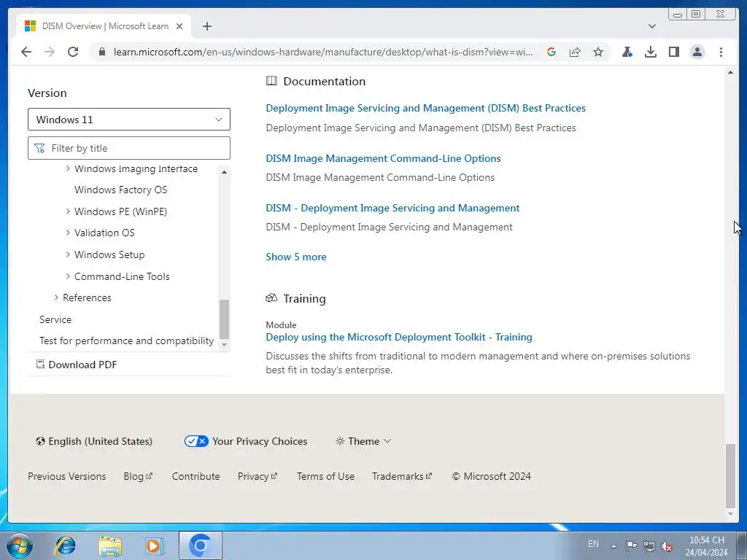Open Action Center flag icon
The image size is (747, 560).
coord(632,545)
